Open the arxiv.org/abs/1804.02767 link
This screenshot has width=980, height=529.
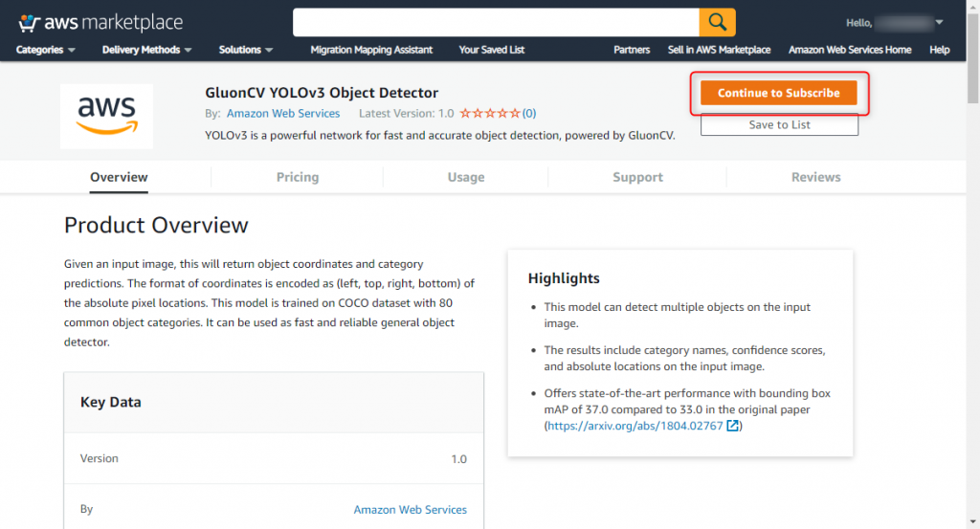(x=635, y=426)
